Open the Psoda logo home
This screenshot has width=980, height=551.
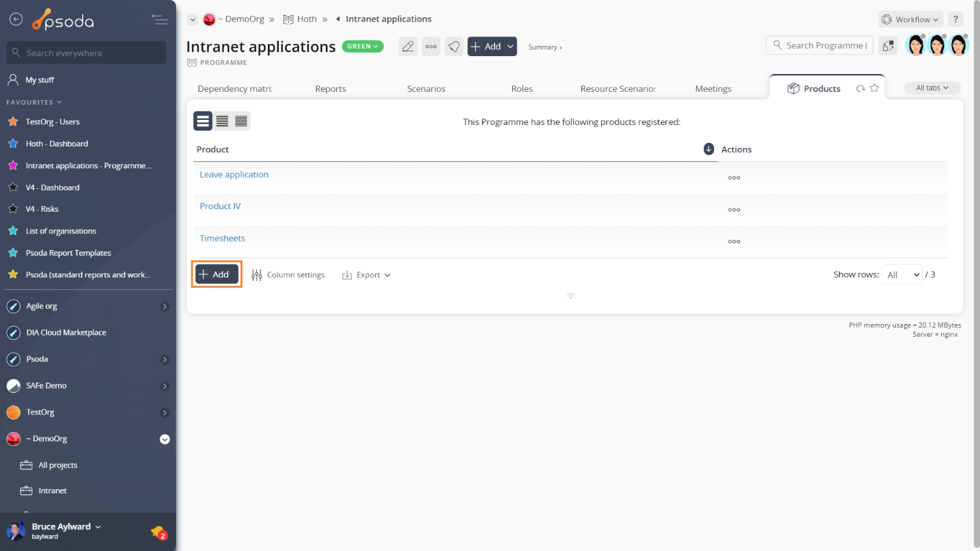(63, 20)
